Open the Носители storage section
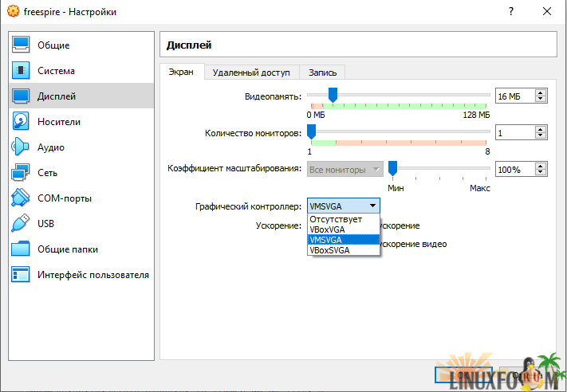This screenshot has height=392, width=567. coord(58,122)
